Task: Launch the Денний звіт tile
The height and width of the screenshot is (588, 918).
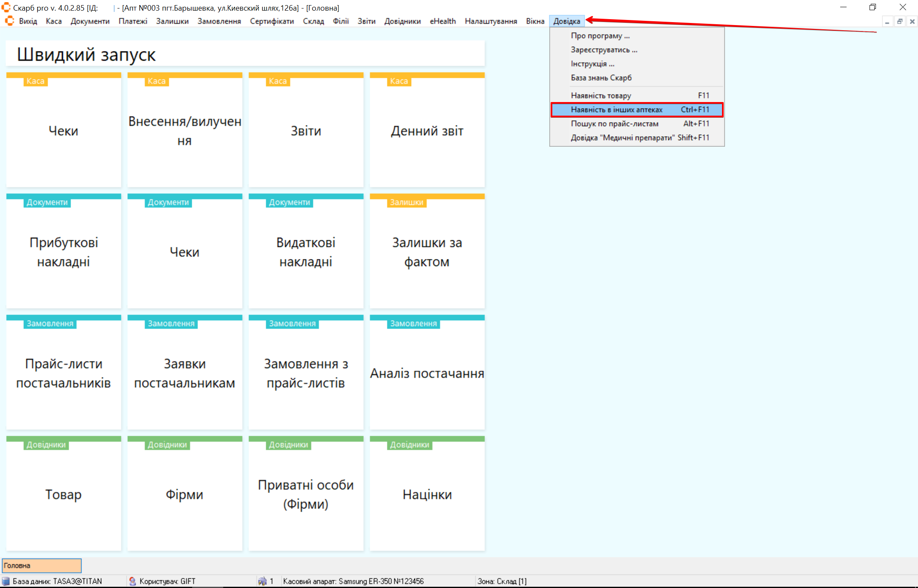Action: pyautogui.click(x=427, y=131)
